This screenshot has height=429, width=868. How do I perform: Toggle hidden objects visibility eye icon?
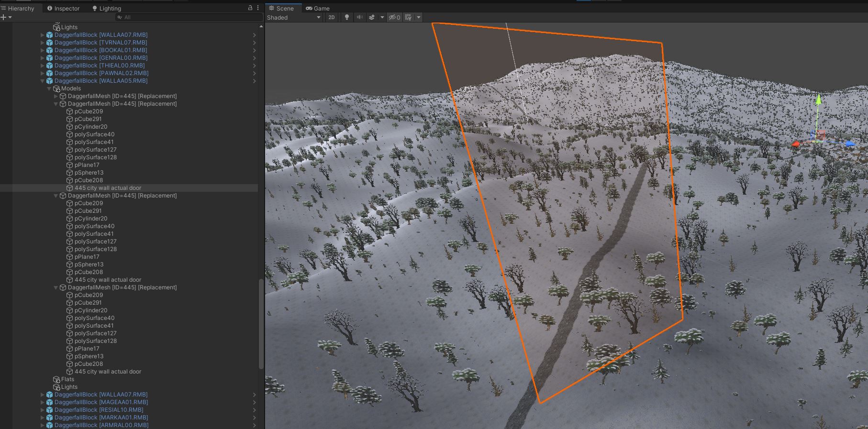coord(394,17)
